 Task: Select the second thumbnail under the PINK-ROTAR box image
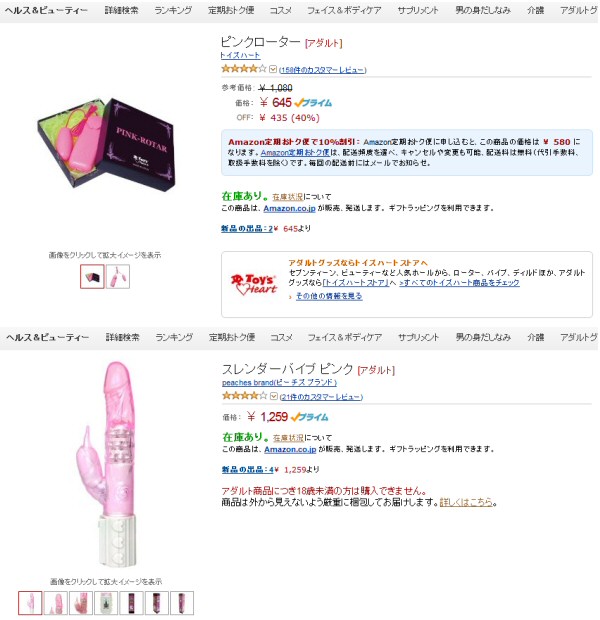(118, 276)
